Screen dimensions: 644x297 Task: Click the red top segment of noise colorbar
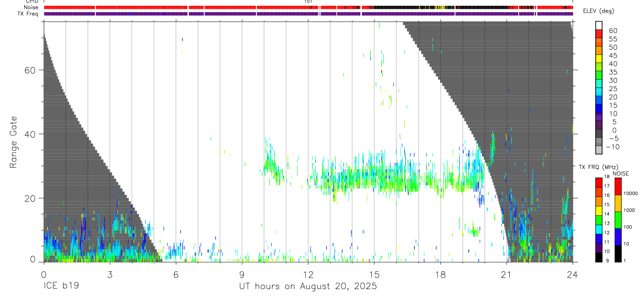618,186
